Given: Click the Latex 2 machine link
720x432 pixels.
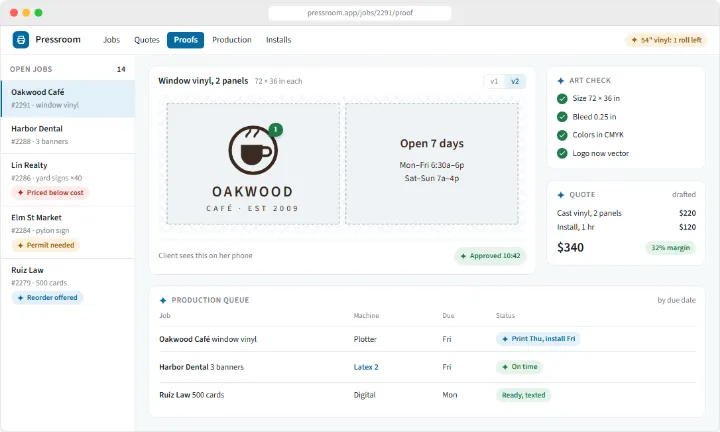Looking at the screenshot, I should point(366,367).
